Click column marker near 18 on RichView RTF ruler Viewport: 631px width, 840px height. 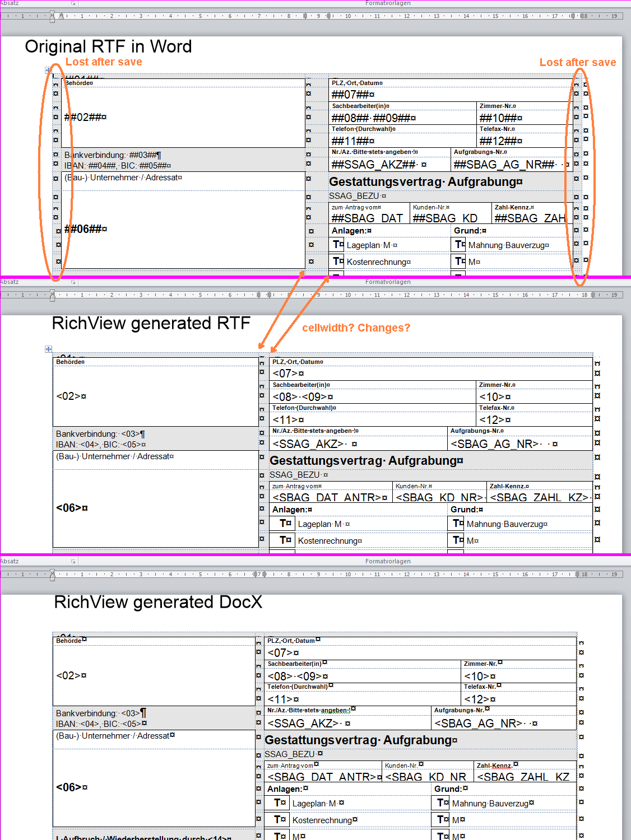[x=577, y=295]
